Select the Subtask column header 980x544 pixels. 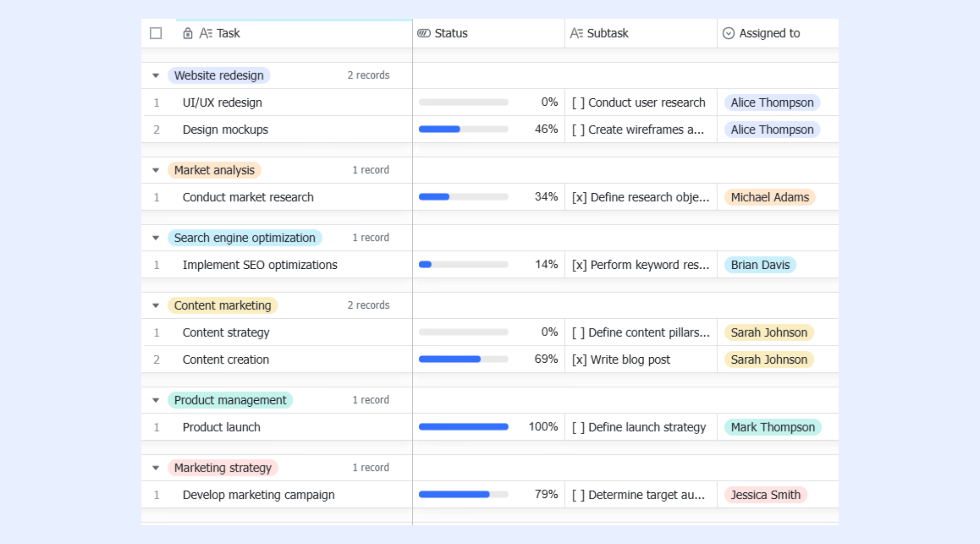coord(641,33)
